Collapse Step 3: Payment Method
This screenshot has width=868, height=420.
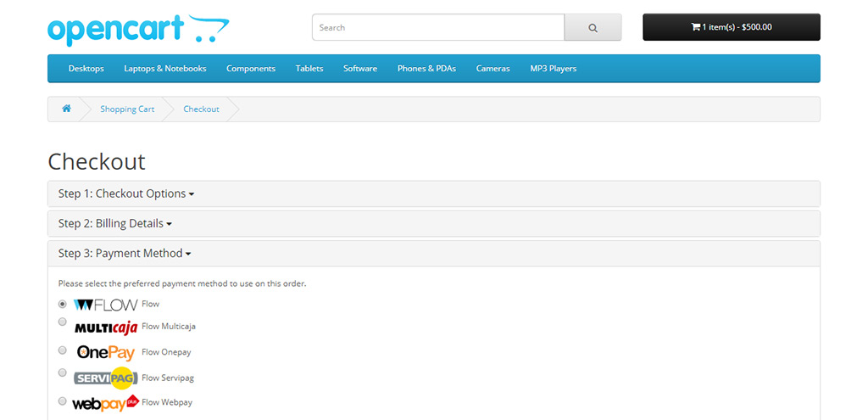tap(125, 253)
